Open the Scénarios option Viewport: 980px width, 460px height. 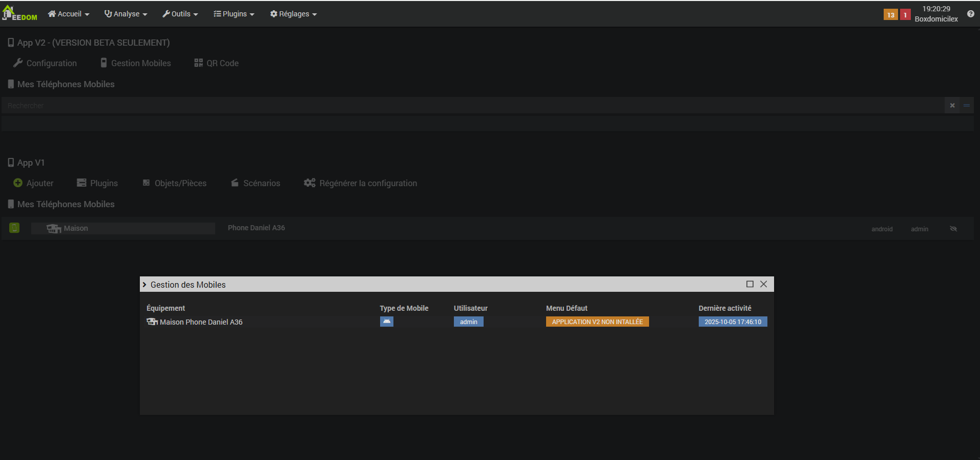tap(256, 183)
